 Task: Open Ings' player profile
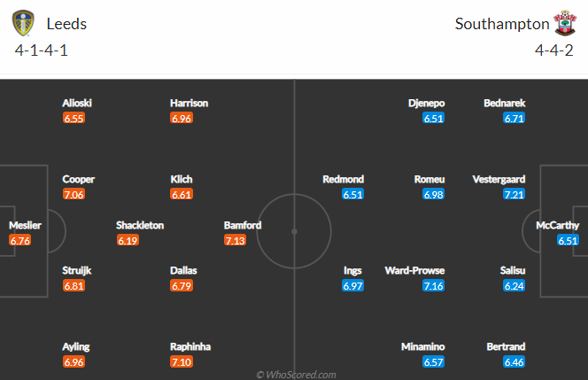[x=352, y=270]
